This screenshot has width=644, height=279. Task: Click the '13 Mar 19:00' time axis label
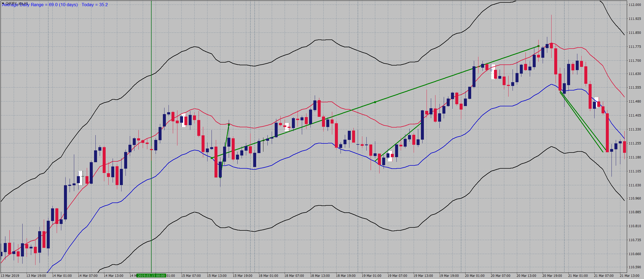[36, 276]
